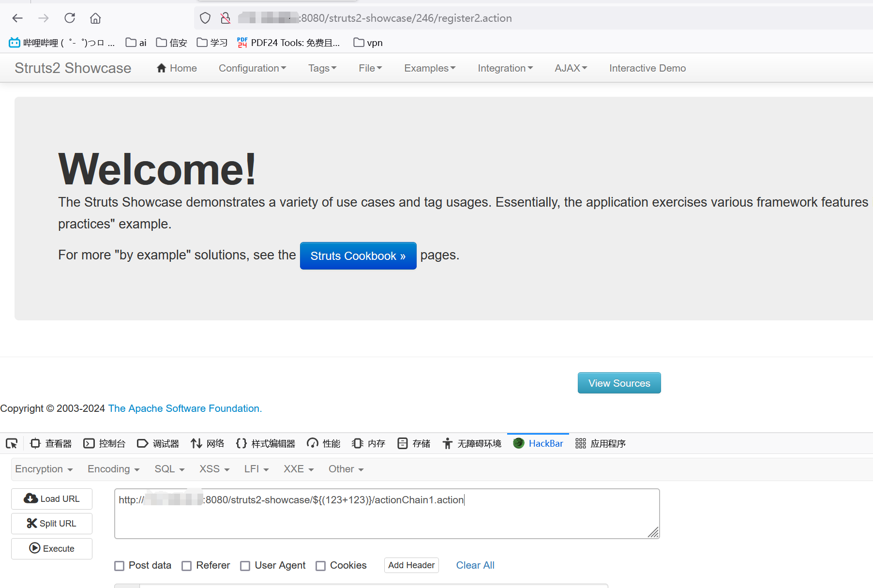Switch to the 控制台 console panel
873x588 pixels.
tap(105, 443)
